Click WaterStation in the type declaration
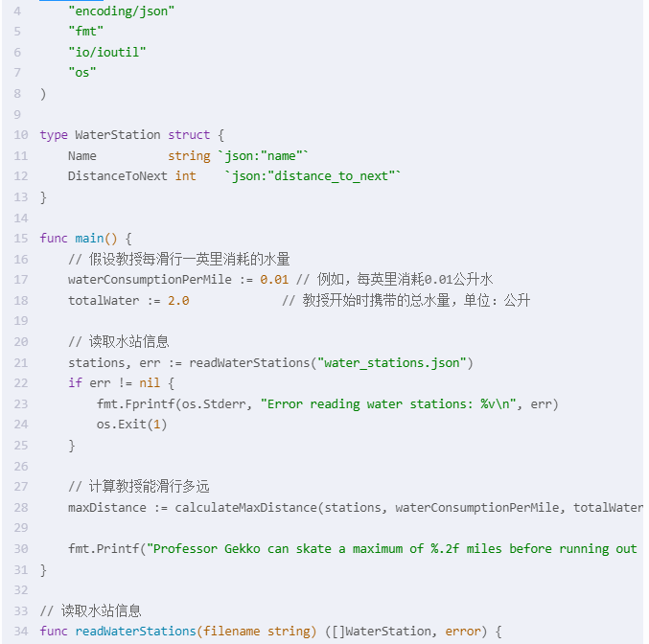This screenshot has height=644, width=649. coord(117,135)
